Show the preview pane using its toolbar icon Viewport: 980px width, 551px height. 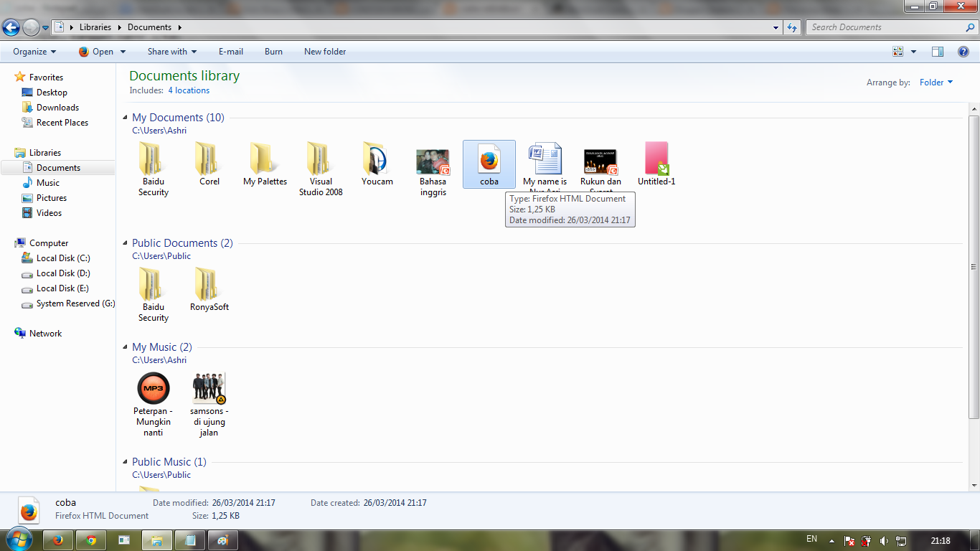click(938, 51)
